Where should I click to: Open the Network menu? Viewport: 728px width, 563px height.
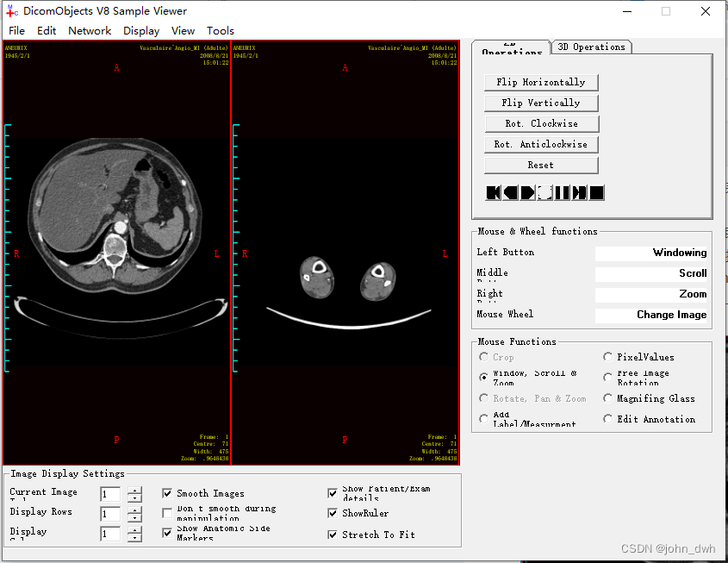point(90,30)
